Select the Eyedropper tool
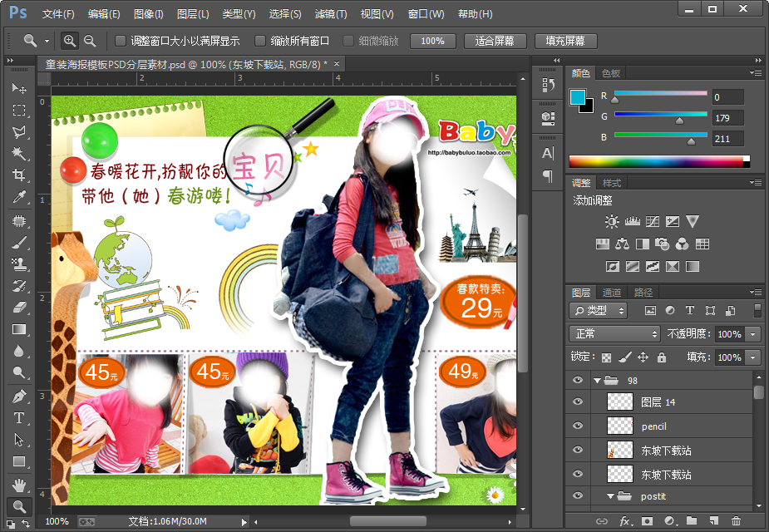Viewport: 769px width, 532px height. point(18,197)
